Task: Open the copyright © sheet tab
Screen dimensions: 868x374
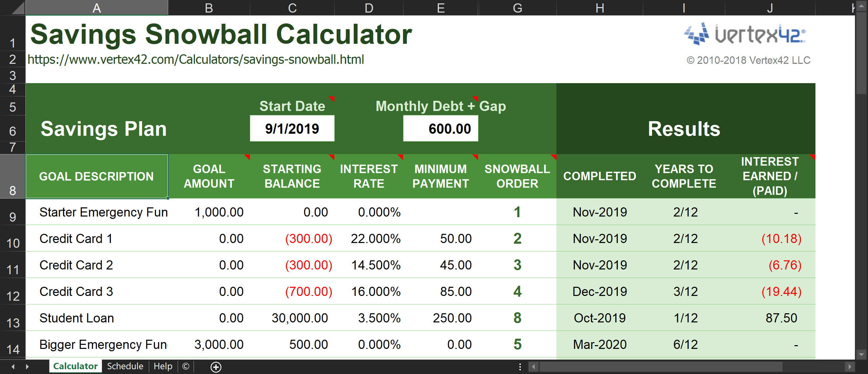Action: point(186,366)
